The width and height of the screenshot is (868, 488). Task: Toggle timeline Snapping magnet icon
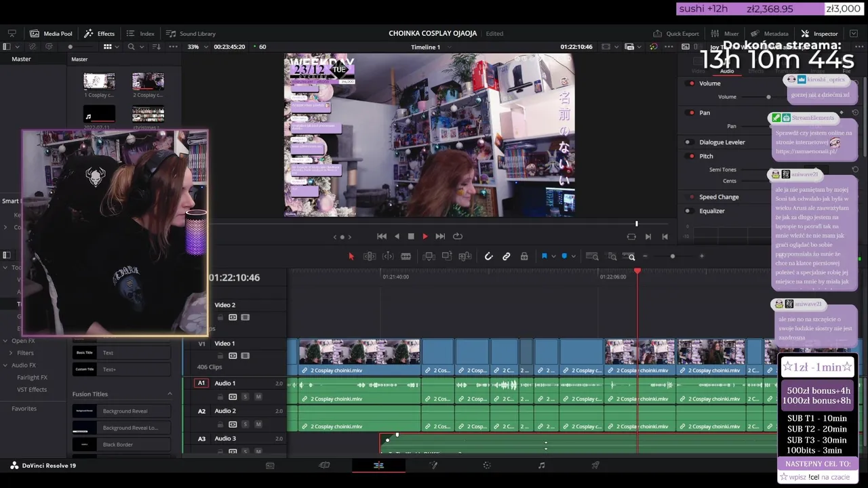coord(488,256)
